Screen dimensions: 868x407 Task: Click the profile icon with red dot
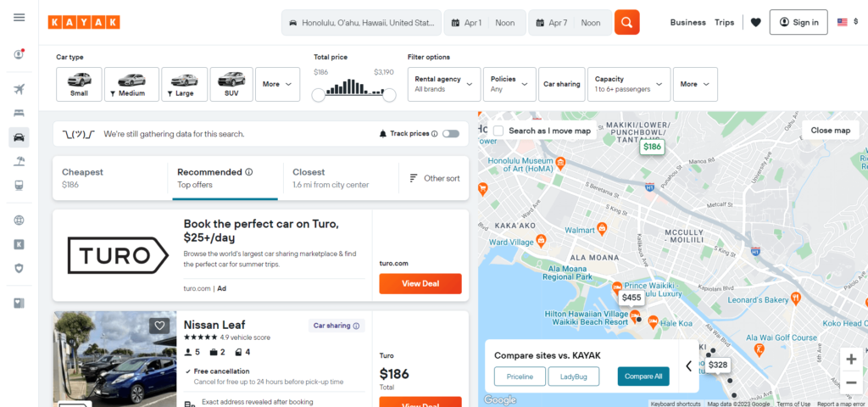coord(19,54)
